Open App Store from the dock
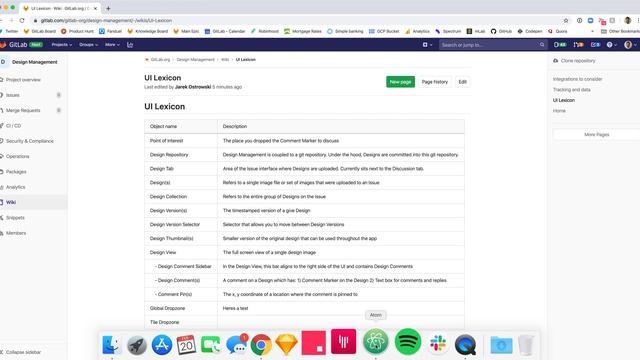 pos(162,345)
